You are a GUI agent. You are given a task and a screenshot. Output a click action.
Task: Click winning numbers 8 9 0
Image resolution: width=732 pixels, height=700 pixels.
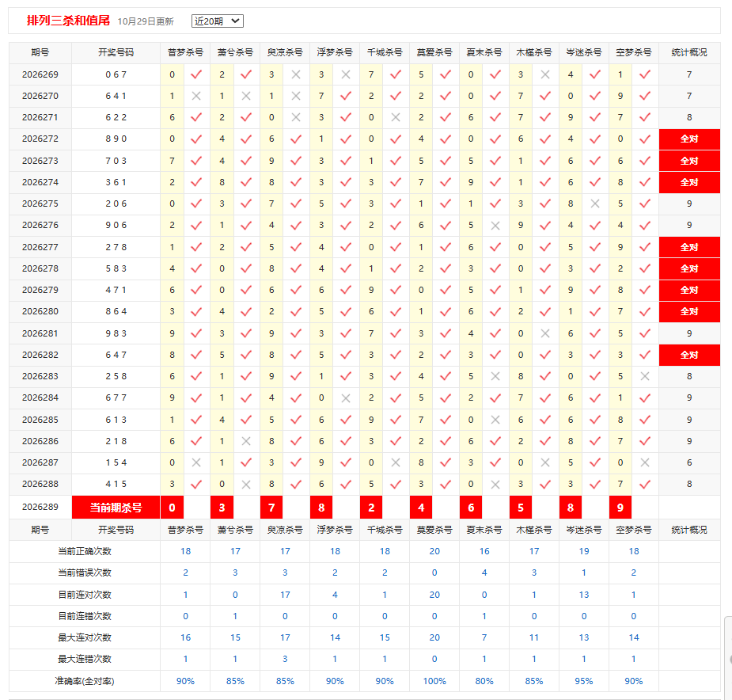tap(116, 139)
